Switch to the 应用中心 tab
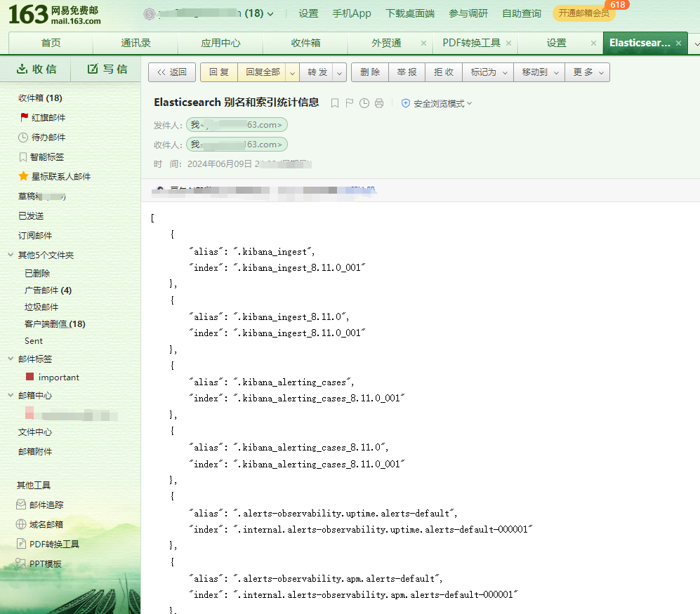The width and height of the screenshot is (700, 614). click(x=220, y=44)
